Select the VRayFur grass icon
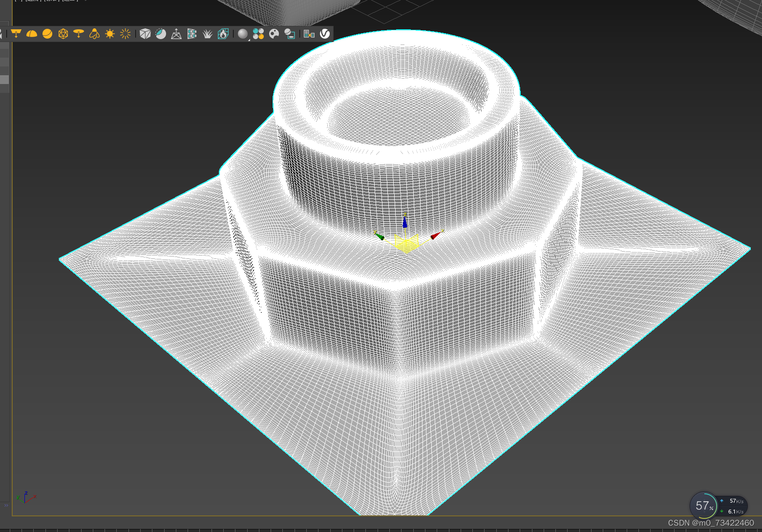This screenshot has width=762, height=532. coord(208,33)
